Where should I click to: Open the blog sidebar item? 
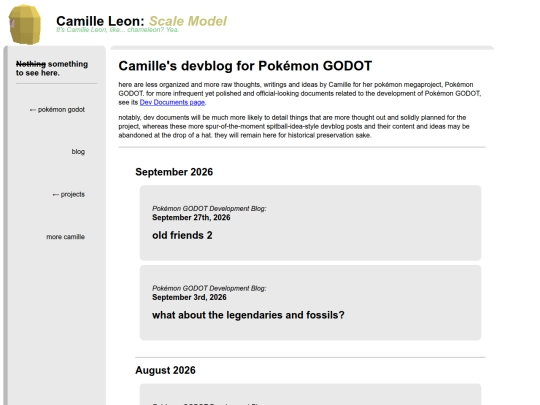(78, 152)
